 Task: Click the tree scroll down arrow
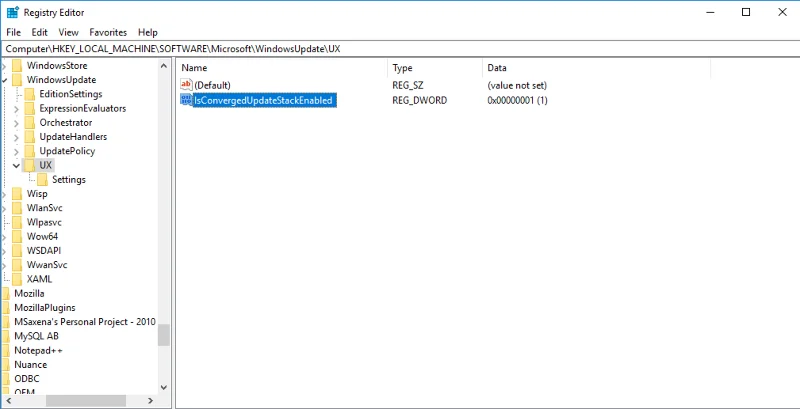(164, 387)
